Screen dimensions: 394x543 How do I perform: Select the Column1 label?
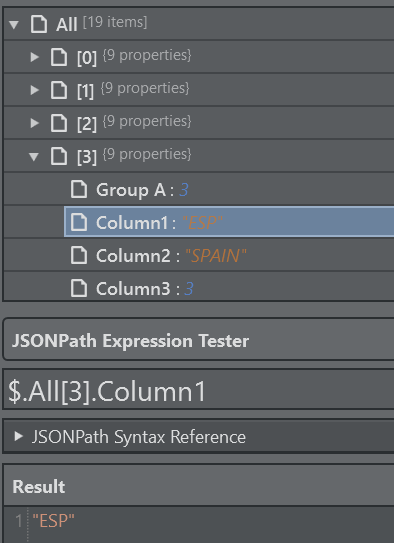point(132,223)
